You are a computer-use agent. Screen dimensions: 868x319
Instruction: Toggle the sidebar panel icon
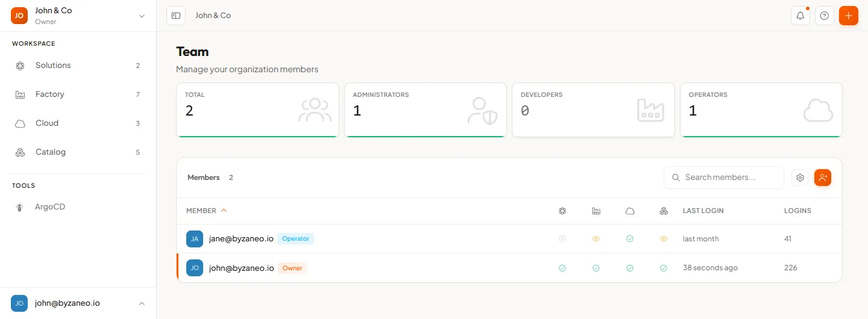176,16
